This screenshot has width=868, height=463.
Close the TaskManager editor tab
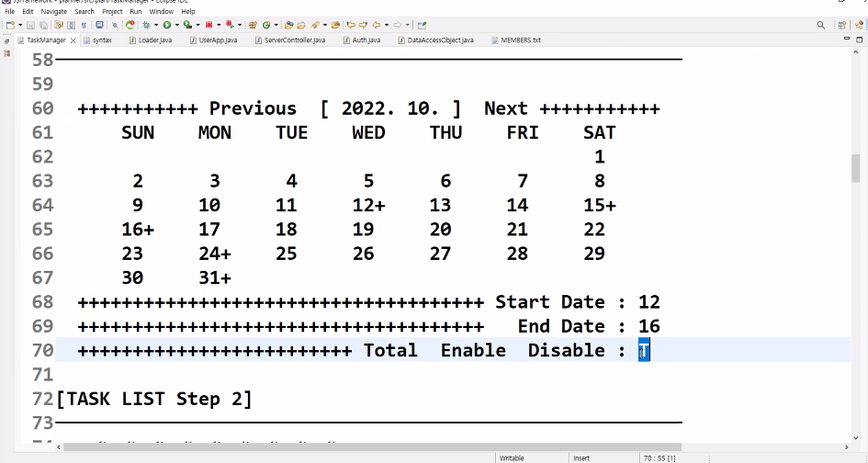[73, 40]
